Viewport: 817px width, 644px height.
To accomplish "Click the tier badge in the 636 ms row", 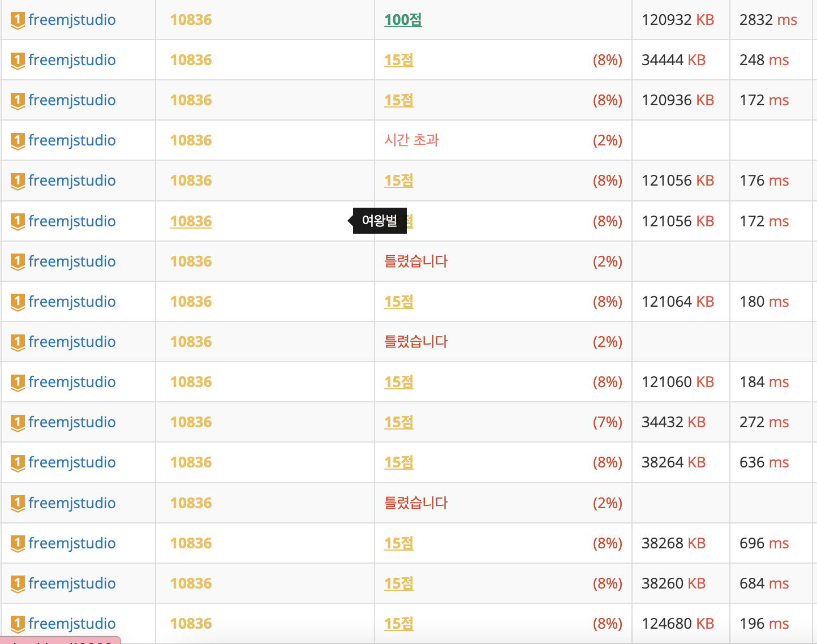I will click(x=18, y=463).
